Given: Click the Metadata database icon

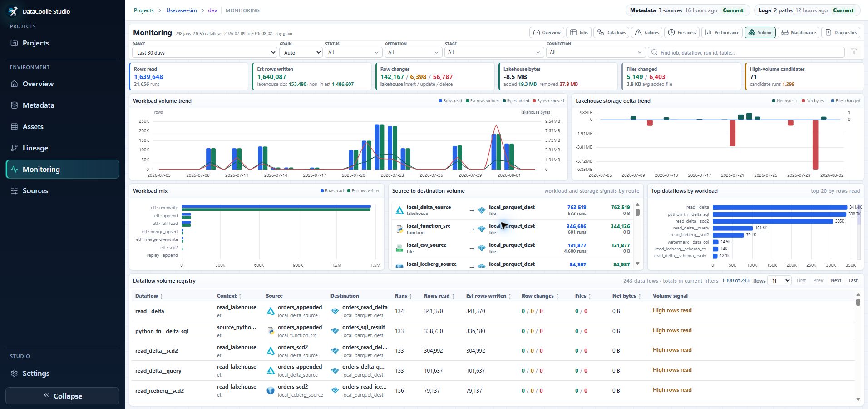Looking at the screenshot, I should tap(14, 105).
